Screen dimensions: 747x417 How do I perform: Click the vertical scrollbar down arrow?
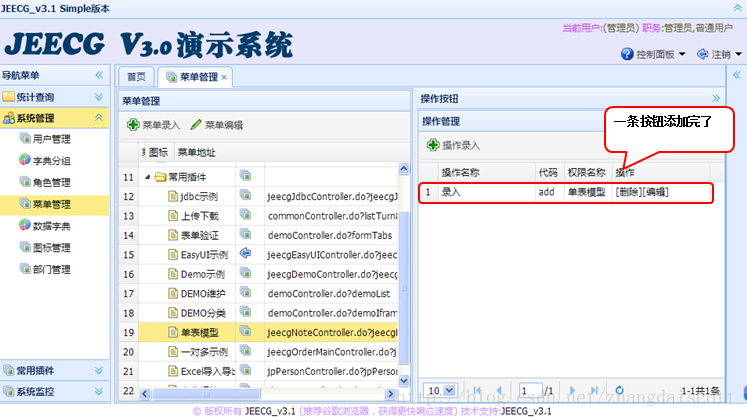404,380
